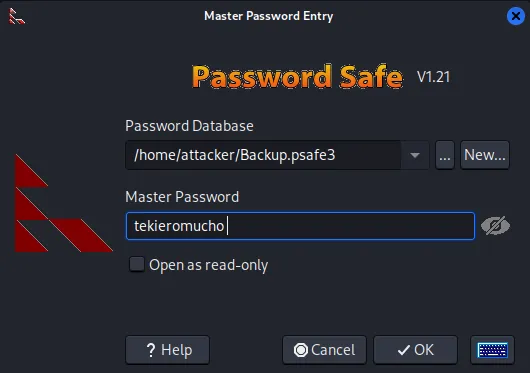Close the Master Password Entry window
This screenshot has width=530, height=373.
click(x=516, y=16)
